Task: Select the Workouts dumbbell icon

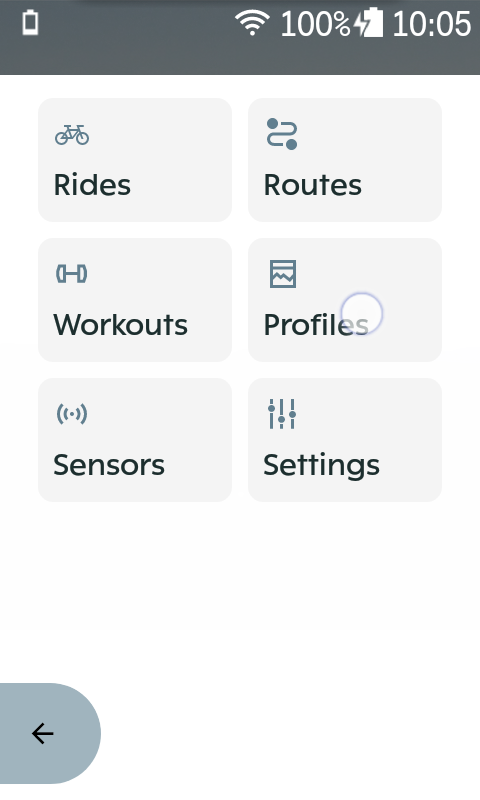Action: click(71, 274)
